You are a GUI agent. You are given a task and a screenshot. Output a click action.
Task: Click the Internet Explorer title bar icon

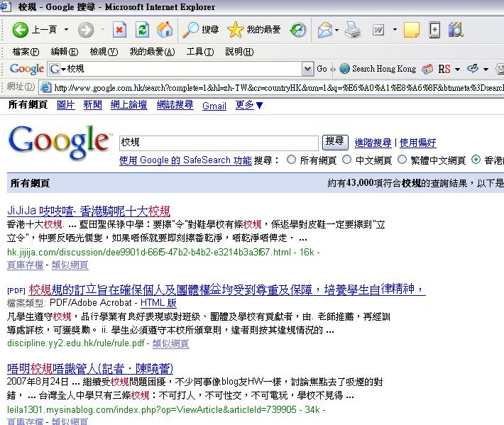6,7
